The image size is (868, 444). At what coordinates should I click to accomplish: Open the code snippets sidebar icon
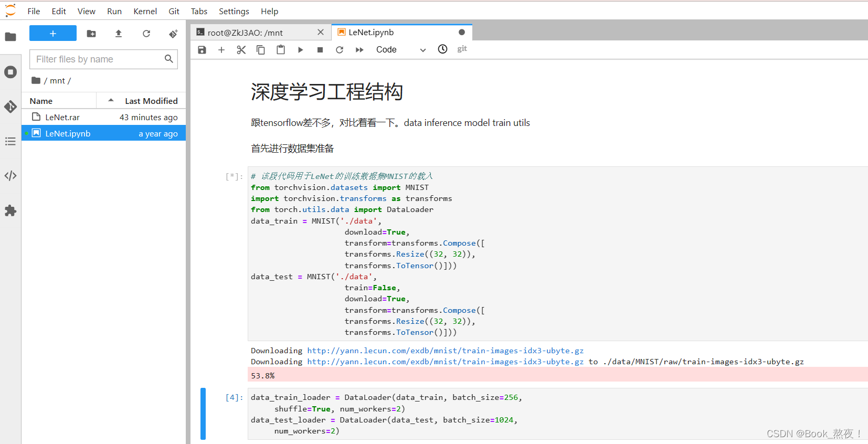[x=10, y=176]
